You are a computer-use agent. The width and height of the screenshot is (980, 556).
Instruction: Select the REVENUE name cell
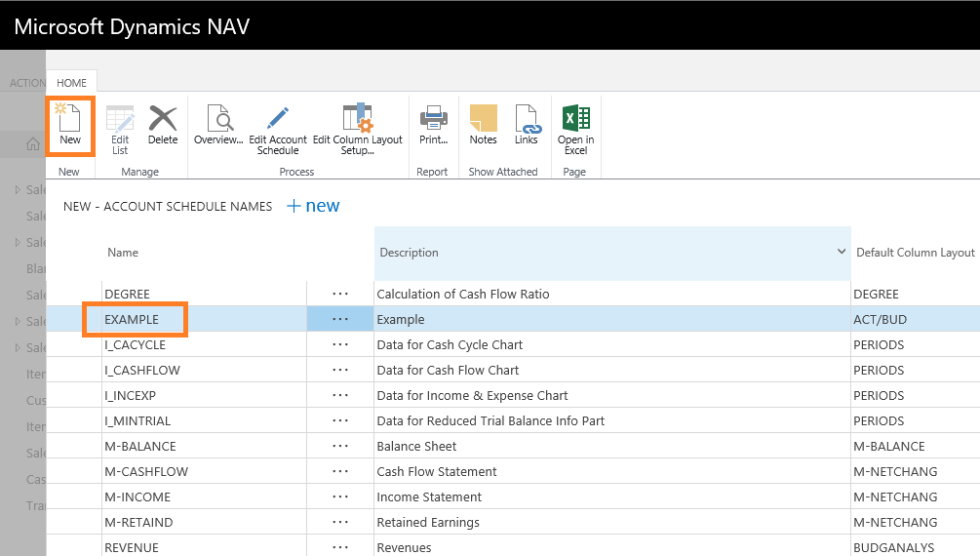click(205, 546)
